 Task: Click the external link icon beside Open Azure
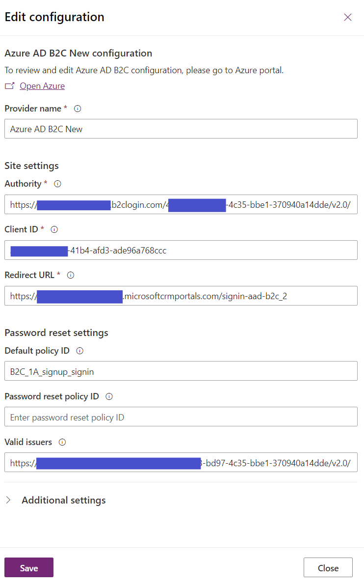tap(9, 86)
